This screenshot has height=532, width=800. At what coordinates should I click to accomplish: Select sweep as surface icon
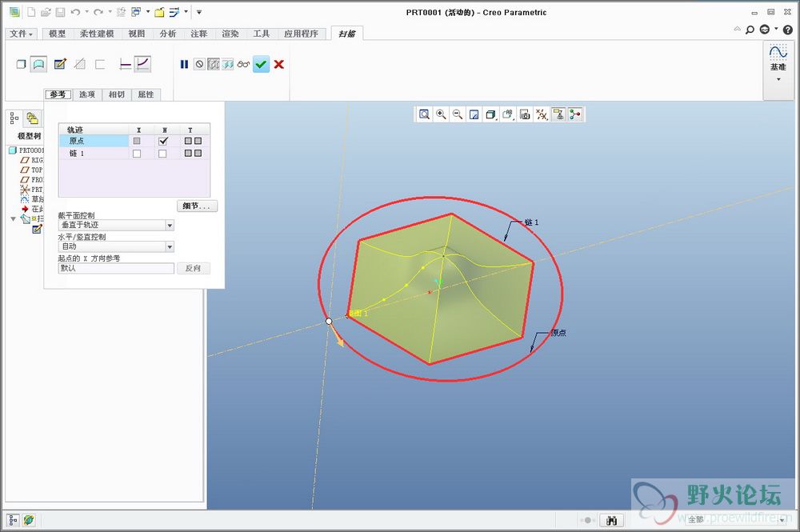[38, 64]
